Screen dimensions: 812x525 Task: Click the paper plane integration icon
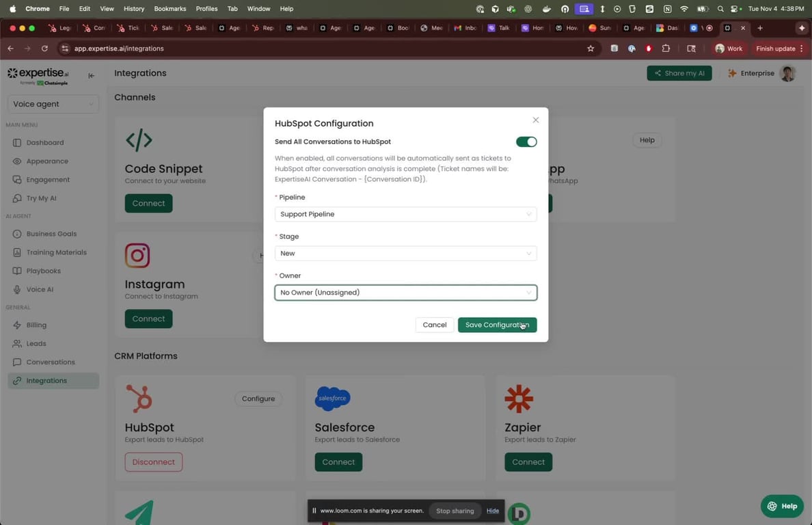coord(139,513)
